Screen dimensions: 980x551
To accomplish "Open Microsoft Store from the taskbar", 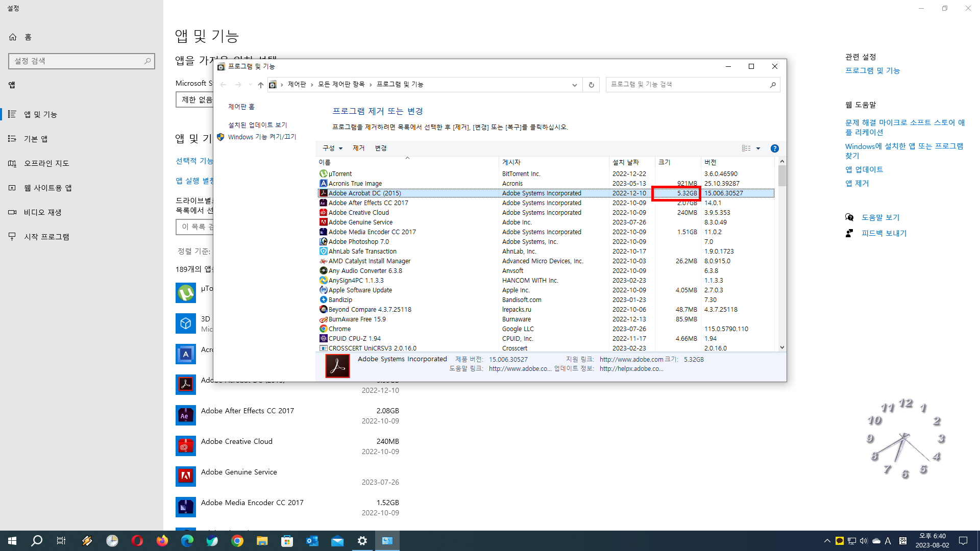I will [287, 541].
